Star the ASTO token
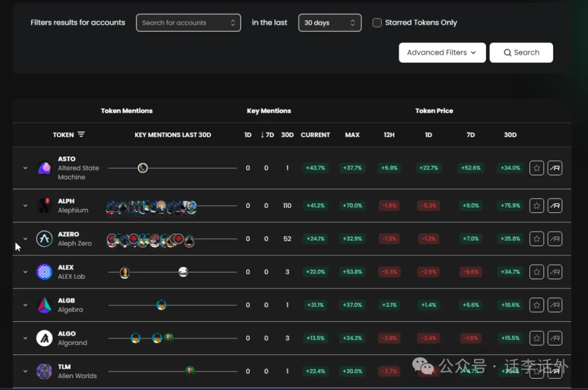 point(537,168)
